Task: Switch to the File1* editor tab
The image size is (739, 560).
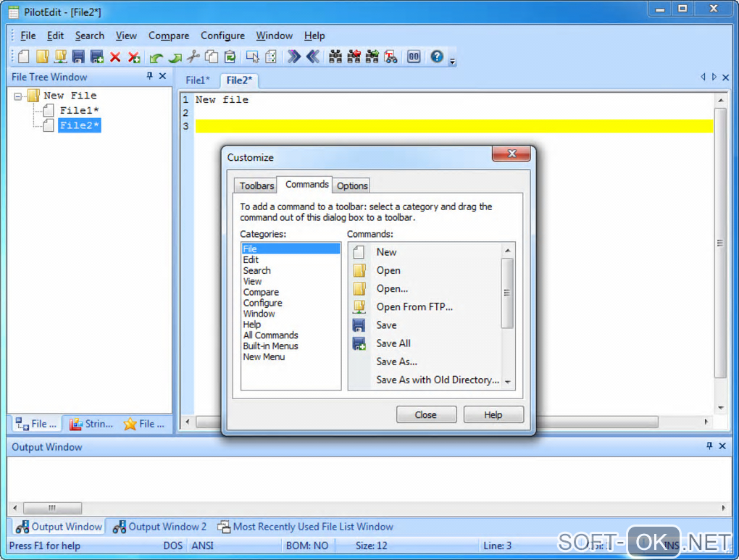Action: [198, 80]
